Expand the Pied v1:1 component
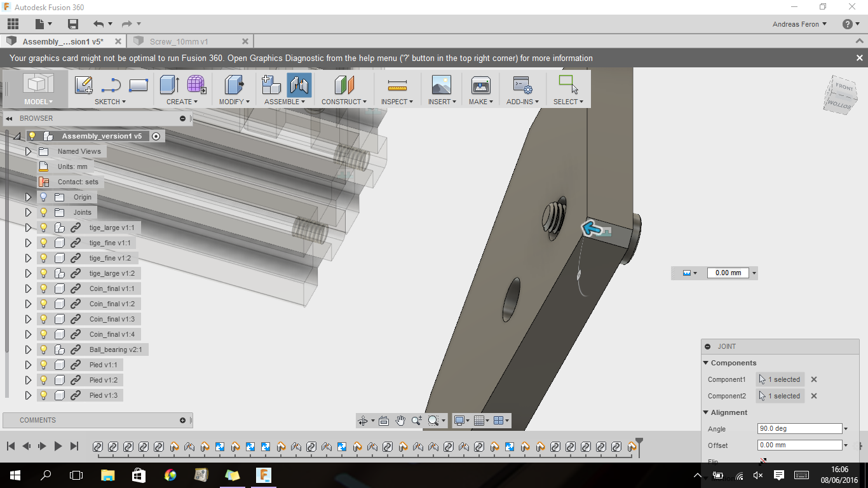This screenshot has width=868, height=488. (28, 365)
